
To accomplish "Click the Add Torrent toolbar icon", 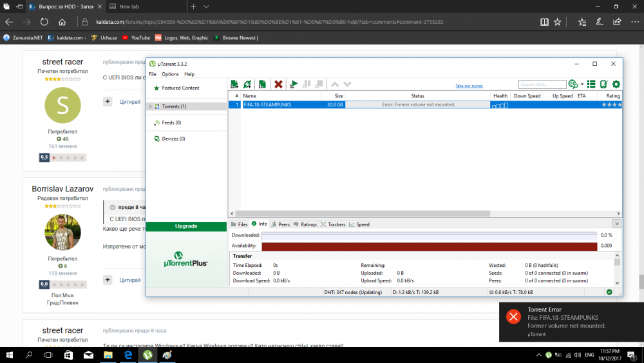I will [x=234, y=84].
